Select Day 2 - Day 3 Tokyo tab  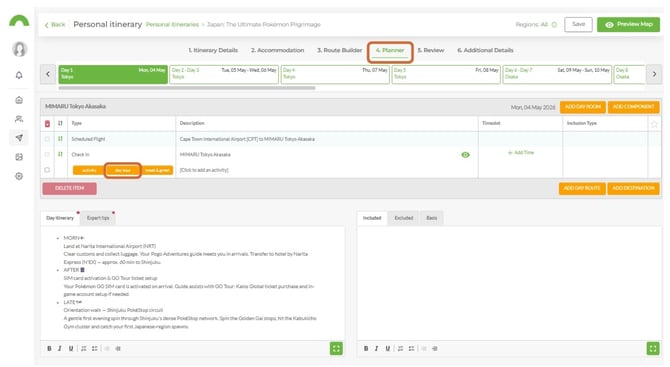click(224, 74)
